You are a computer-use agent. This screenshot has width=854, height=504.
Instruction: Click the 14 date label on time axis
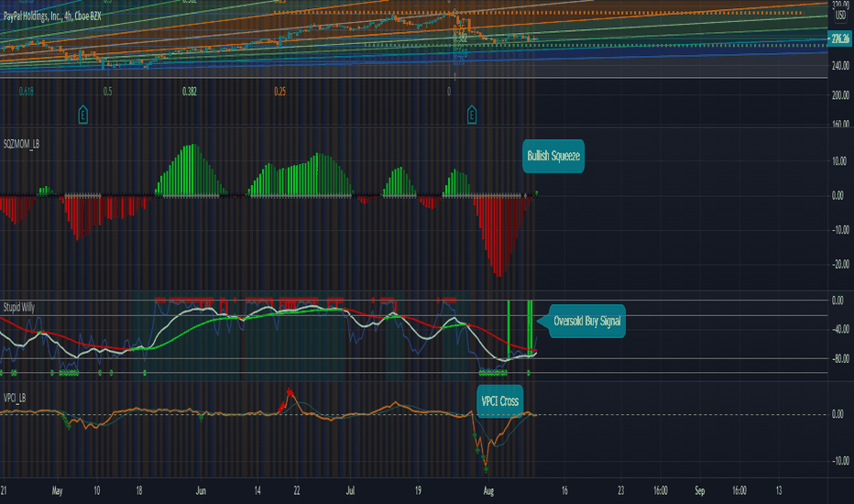[x=257, y=491]
